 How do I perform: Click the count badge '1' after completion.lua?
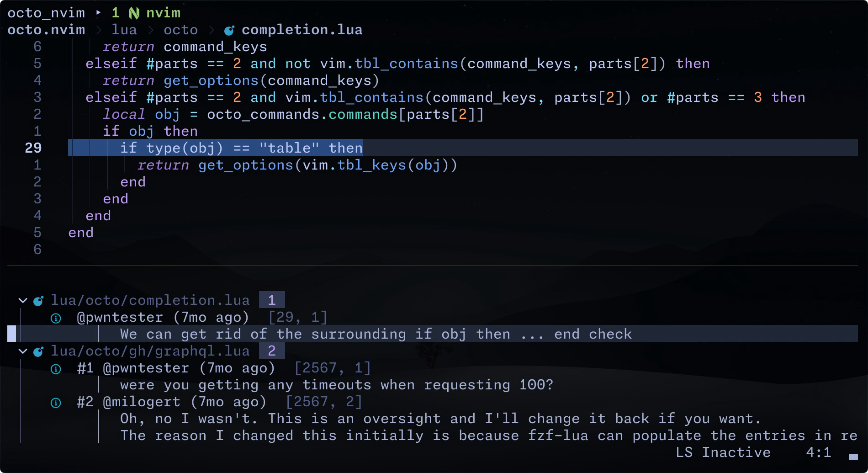(x=272, y=300)
